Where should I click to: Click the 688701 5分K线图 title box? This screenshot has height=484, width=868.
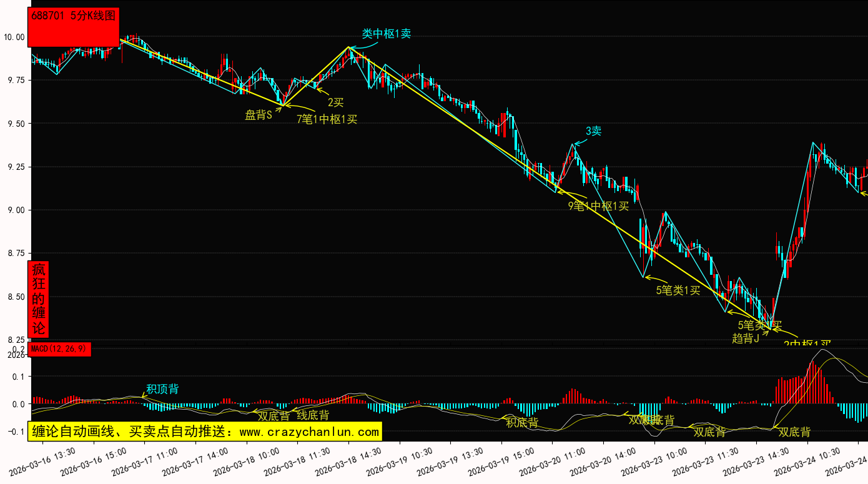pyautogui.click(x=74, y=17)
